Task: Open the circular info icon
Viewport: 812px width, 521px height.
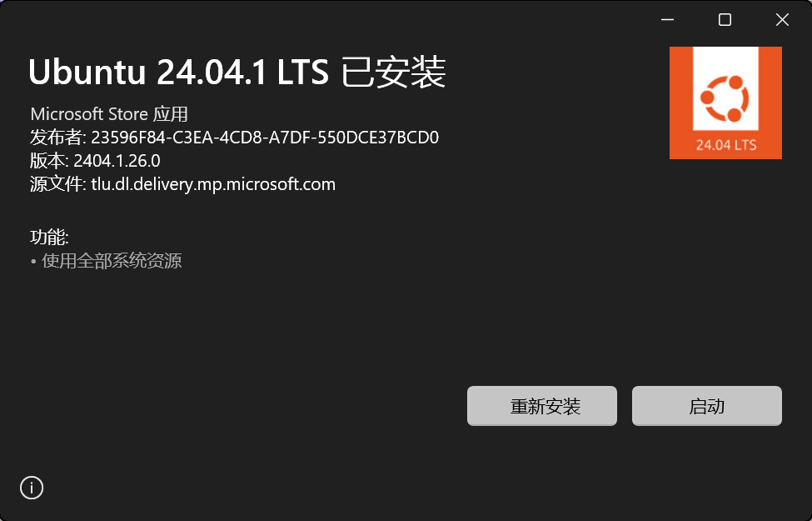Action: (x=32, y=488)
